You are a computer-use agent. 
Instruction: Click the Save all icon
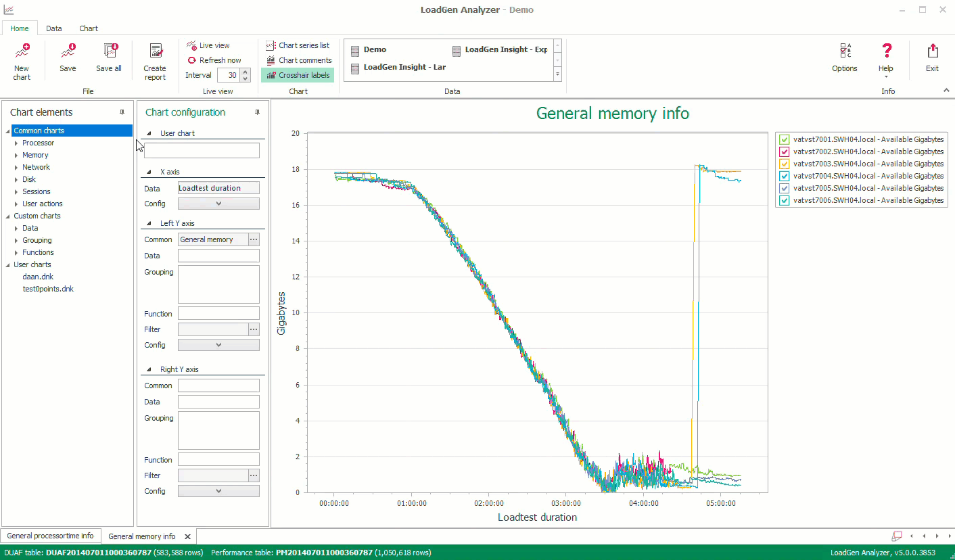[109, 53]
